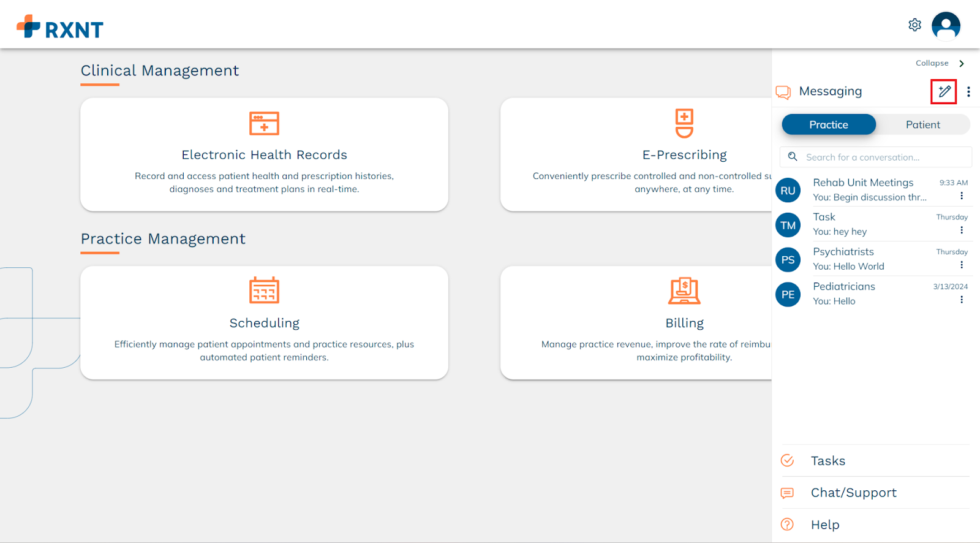Click the E-Prescribing description text
Viewport: 980px width, 543px height.
click(652, 183)
